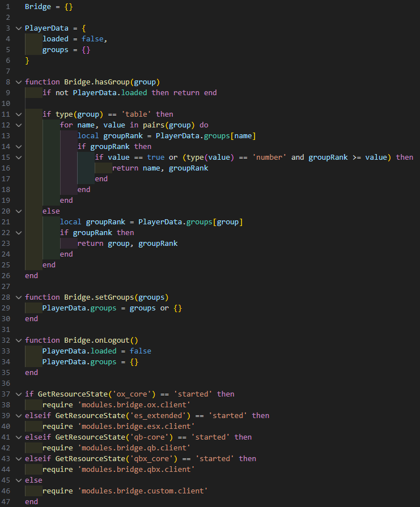Place cursor on "return name, groupRank" statement

160,168
